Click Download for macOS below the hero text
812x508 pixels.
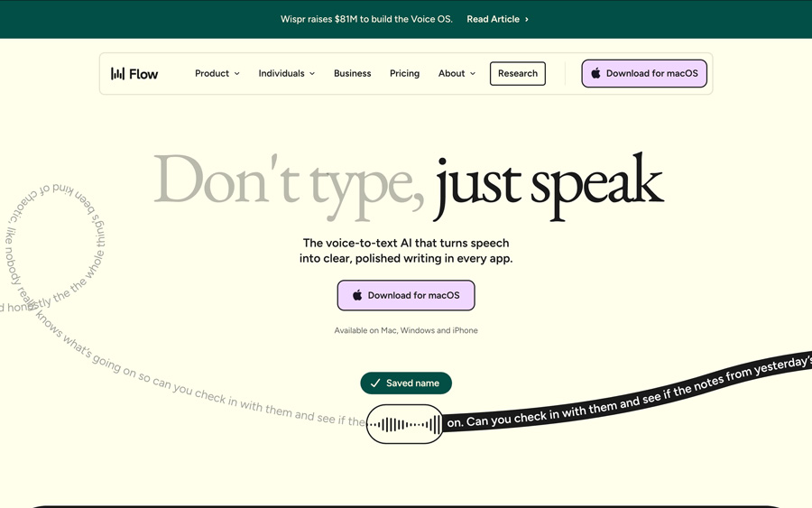tap(406, 295)
